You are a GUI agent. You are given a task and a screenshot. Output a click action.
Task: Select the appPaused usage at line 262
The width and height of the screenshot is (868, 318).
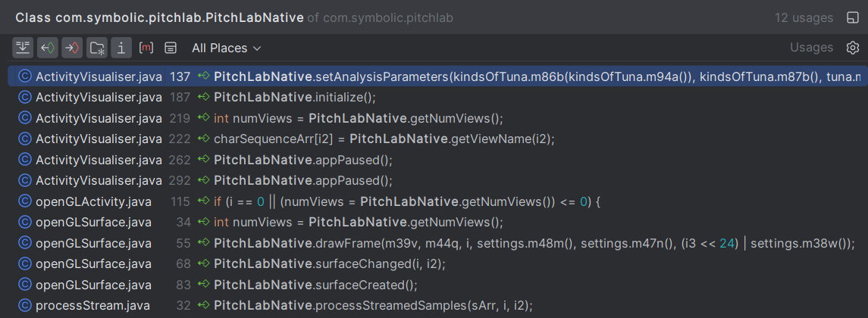tap(302, 160)
